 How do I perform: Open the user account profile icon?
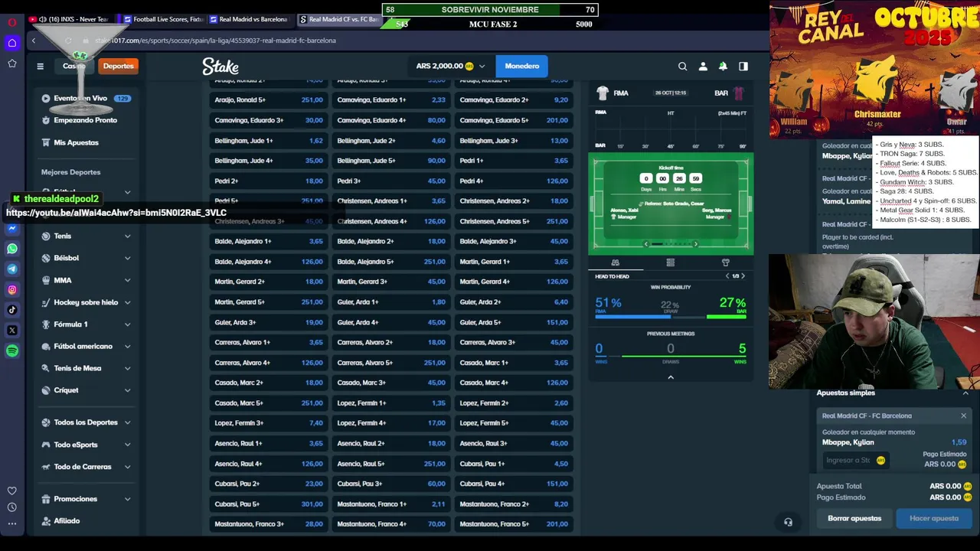[x=703, y=67]
